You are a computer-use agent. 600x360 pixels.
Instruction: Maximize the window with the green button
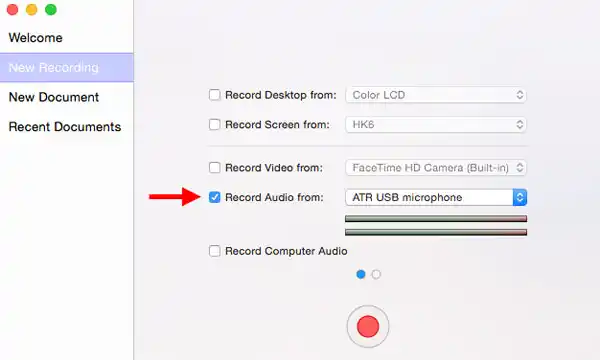pyautogui.click(x=51, y=10)
